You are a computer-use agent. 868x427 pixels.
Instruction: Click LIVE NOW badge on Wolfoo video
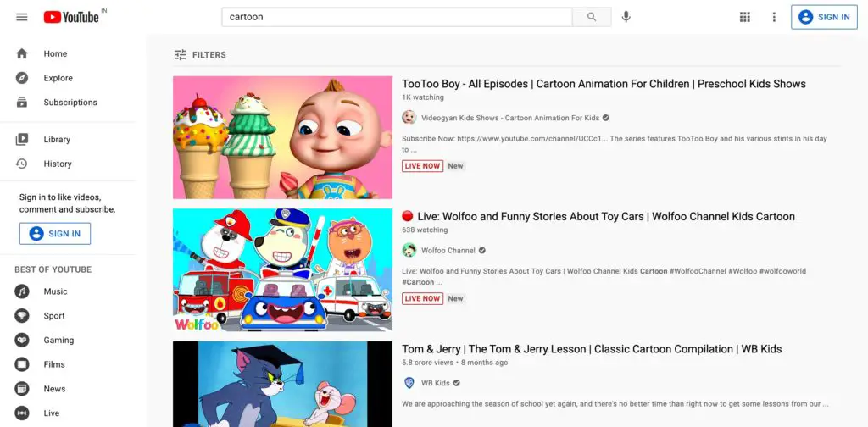[422, 299]
